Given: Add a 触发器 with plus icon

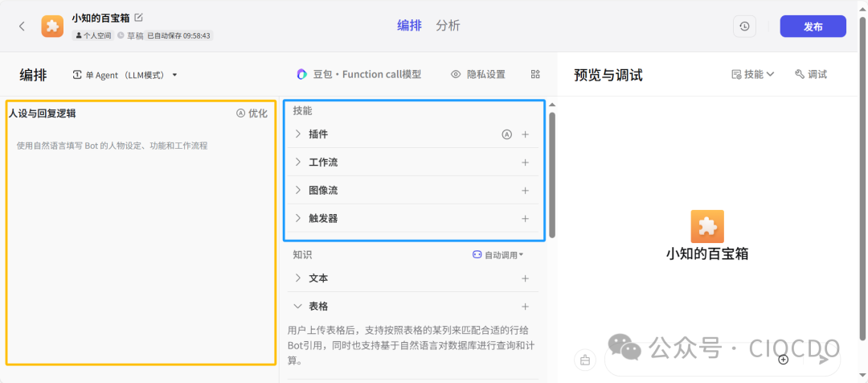Looking at the screenshot, I should [x=525, y=219].
